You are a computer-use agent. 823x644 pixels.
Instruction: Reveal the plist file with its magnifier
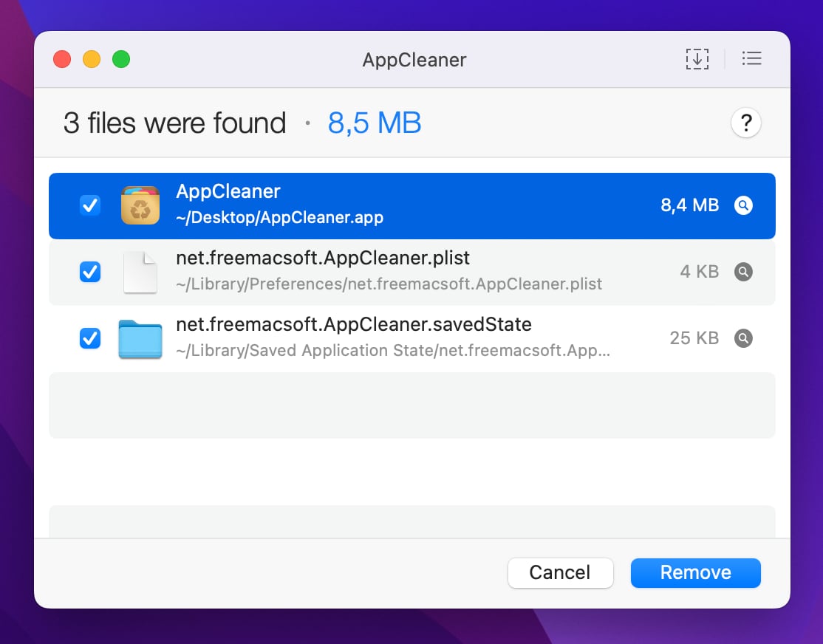(743, 272)
